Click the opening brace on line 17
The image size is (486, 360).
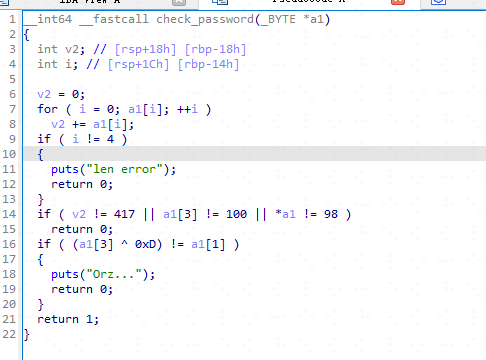(40, 259)
